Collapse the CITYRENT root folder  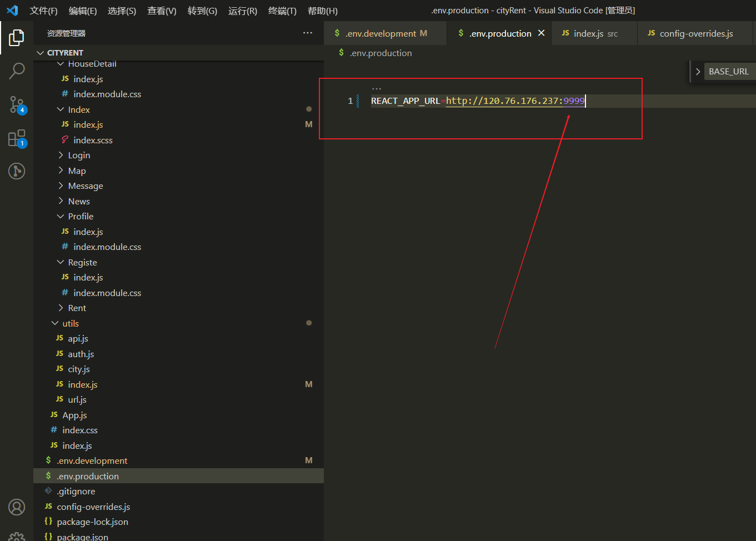click(x=178, y=53)
